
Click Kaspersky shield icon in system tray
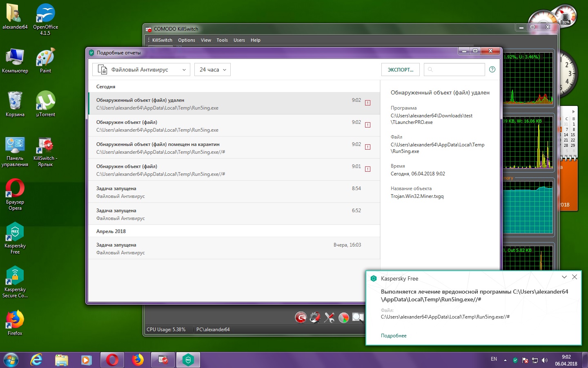515,360
